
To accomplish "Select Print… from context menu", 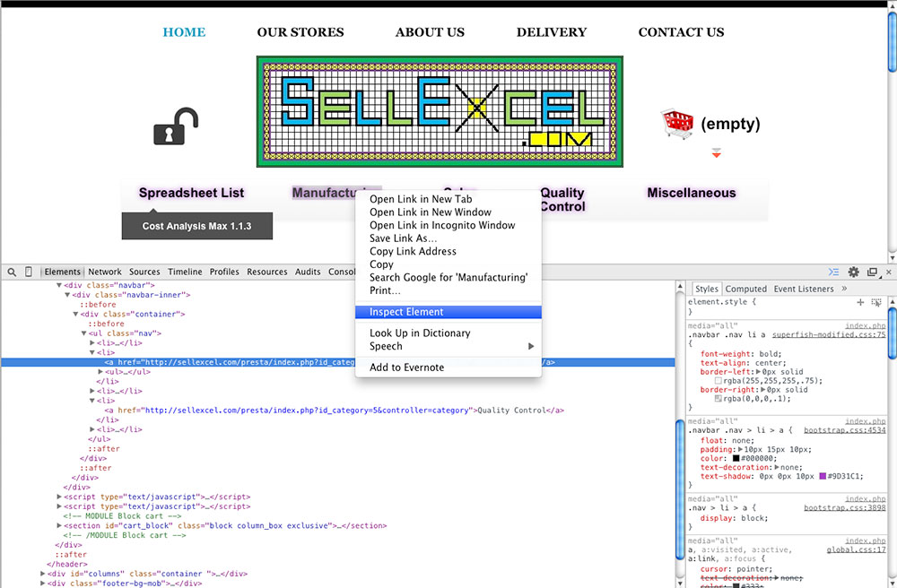I will pos(448,290).
